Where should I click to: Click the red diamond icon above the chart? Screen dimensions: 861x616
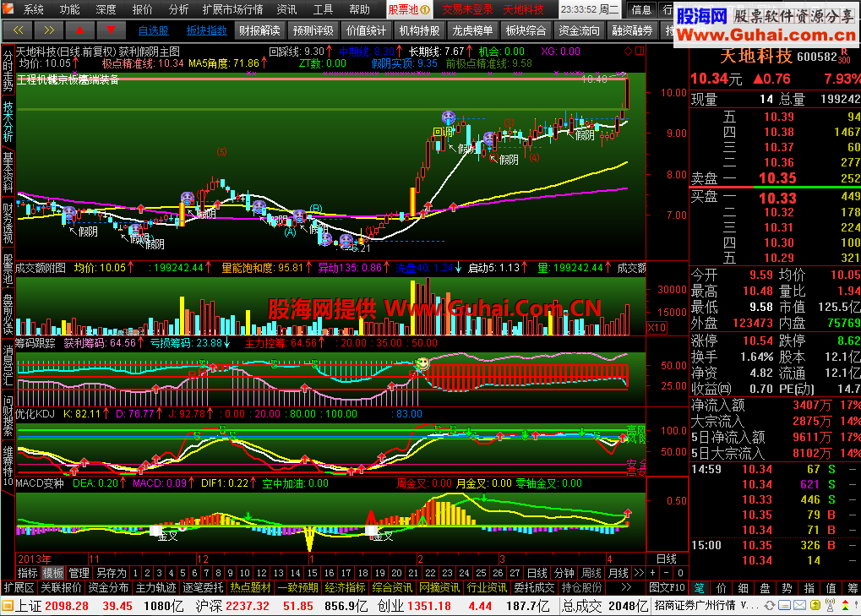628,51
